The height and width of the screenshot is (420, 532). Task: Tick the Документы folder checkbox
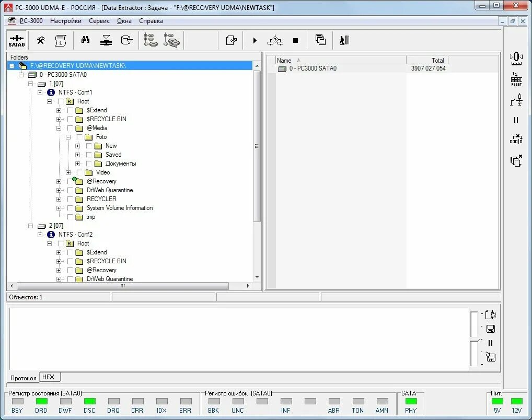pyautogui.click(x=89, y=164)
